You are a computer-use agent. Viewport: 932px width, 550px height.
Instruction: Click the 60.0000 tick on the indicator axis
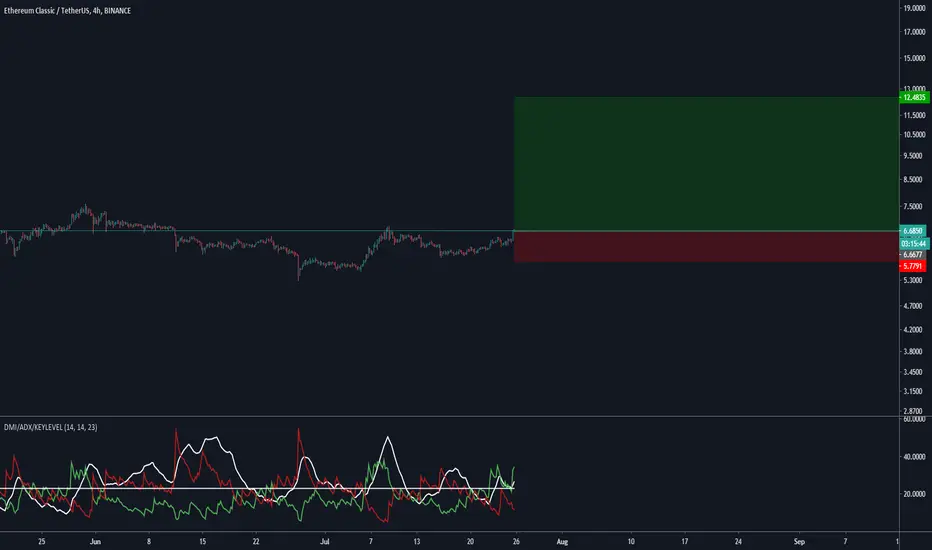[914, 419]
